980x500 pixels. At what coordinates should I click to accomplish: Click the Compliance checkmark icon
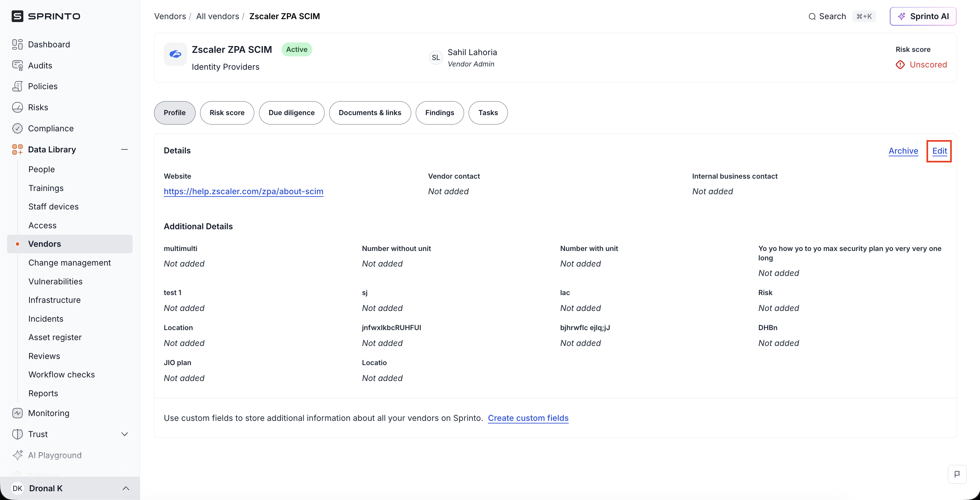(x=17, y=128)
